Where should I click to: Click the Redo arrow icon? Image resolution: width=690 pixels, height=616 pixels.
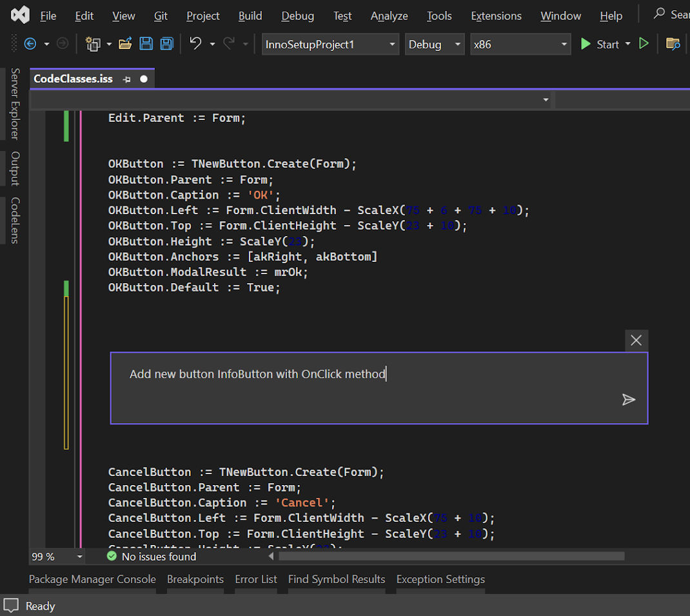tap(230, 44)
